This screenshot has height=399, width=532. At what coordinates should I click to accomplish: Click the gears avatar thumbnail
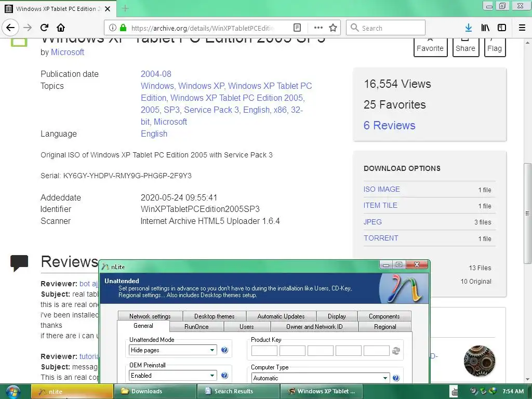479,361
